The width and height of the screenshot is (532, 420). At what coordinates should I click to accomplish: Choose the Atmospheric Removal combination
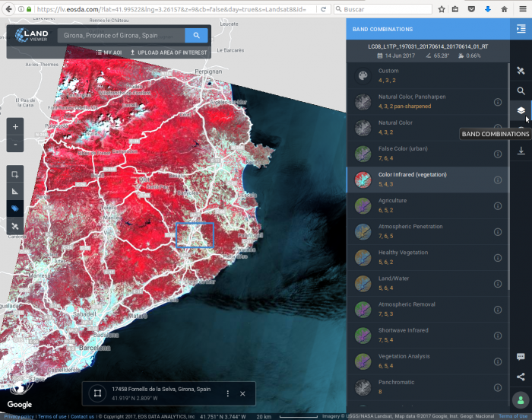pos(428,309)
